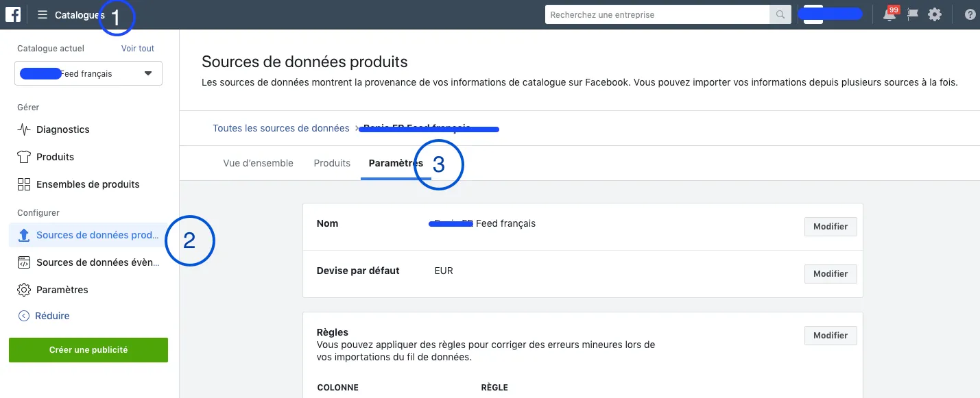This screenshot has height=398, width=980.
Task: Switch to Vue d'ensemble tab
Action: tap(259, 163)
